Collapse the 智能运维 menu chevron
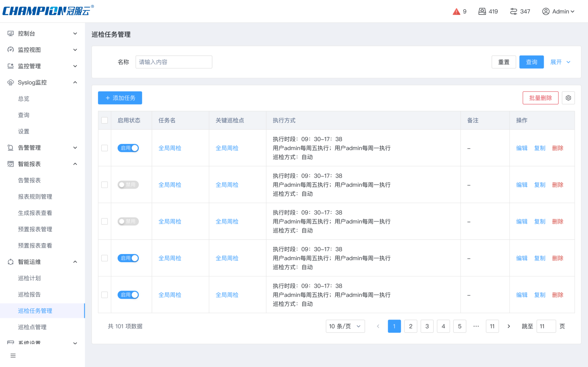This screenshot has height=367, width=588. click(75, 262)
